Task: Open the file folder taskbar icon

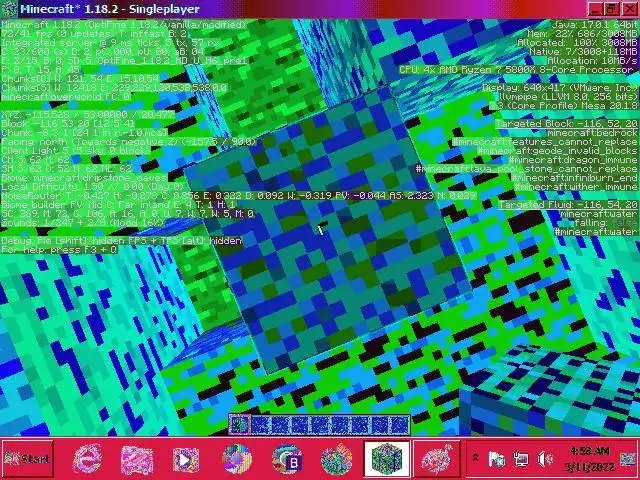Action: 137,460
